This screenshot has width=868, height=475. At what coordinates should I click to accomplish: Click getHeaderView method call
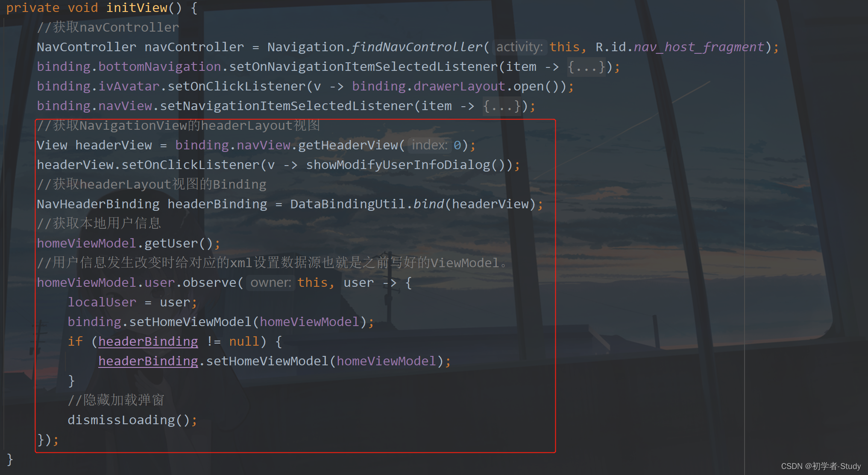coord(348,145)
